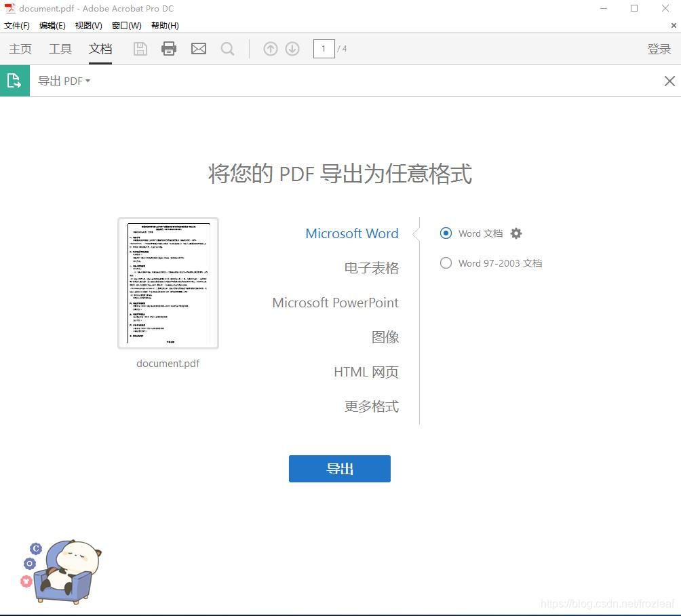Viewport: 681px width, 616px height.
Task: Expand the 导出 PDF dropdown
Action: 64,81
